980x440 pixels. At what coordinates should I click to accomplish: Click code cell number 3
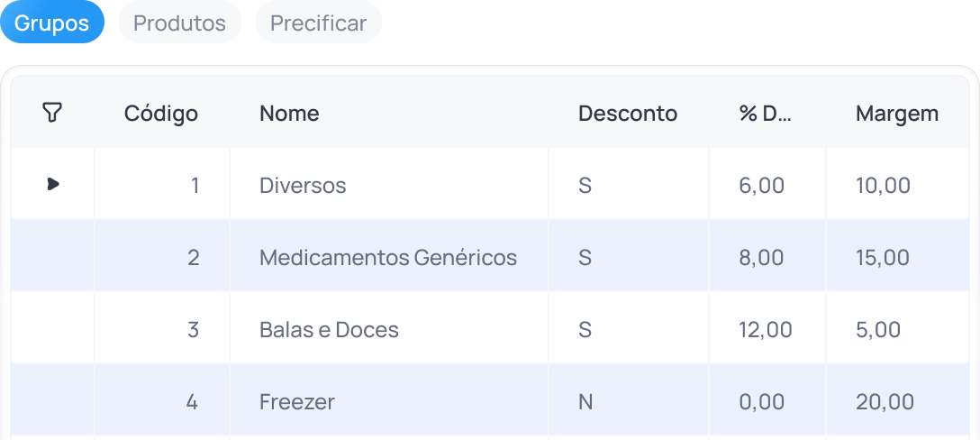(193, 330)
